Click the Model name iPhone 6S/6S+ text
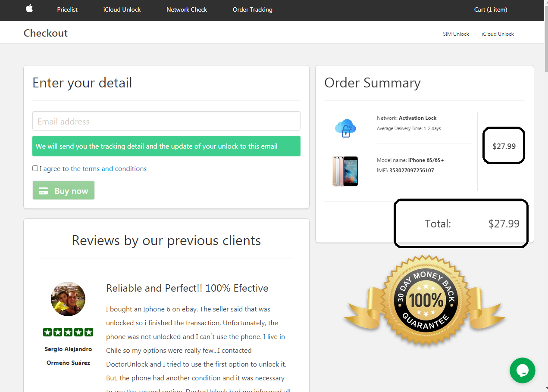Screen dimensions: 548x392 pyautogui.click(x=410, y=160)
